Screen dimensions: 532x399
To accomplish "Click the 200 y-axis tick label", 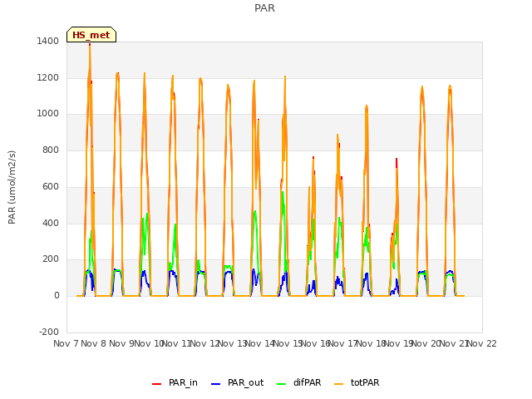I will [x=51, y=259].
